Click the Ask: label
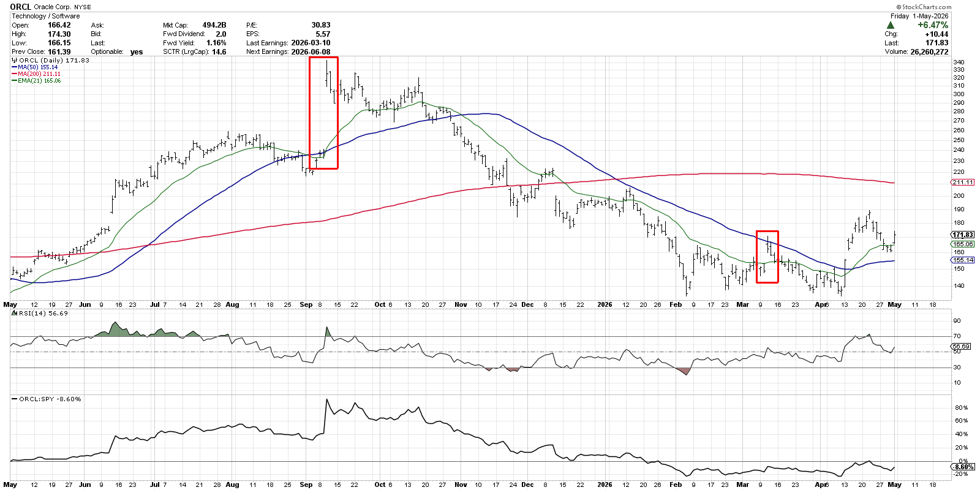 click(x=97, y=25)
